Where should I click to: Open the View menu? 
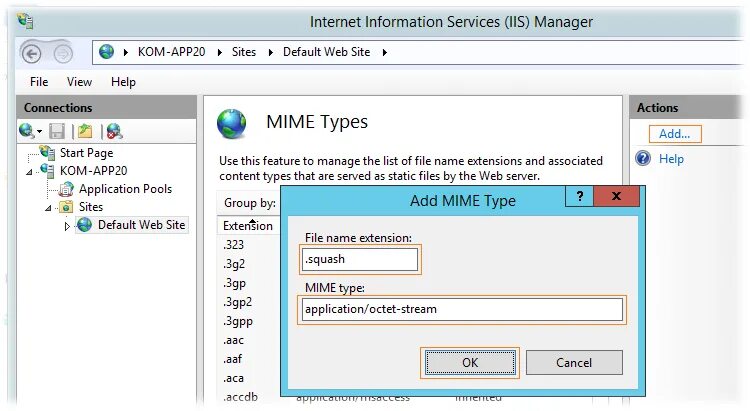click(x=79, y=82)
